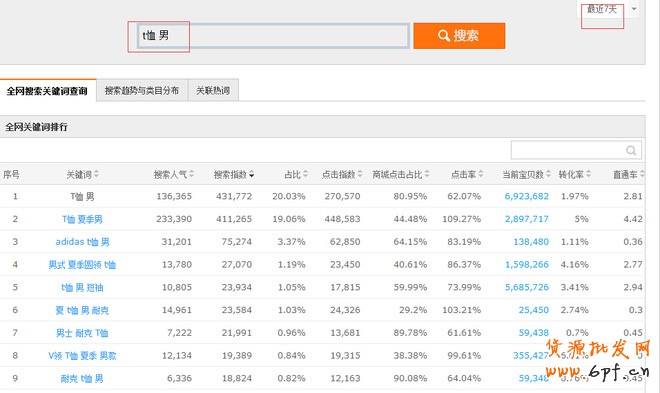The image size is (660, 393).
Task: Open the 最近7天 date range dropdown
Action: [x=608, y=9]
